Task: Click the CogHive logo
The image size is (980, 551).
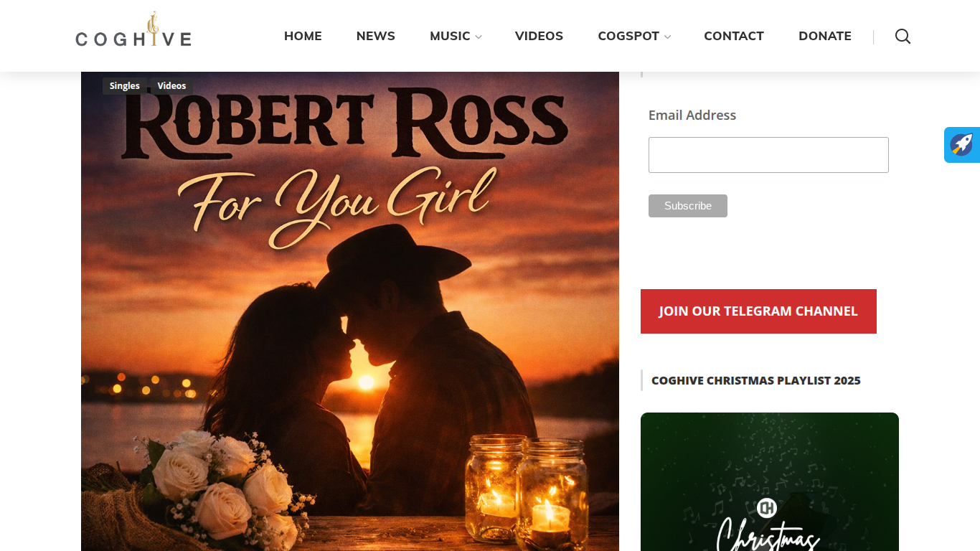Action: click(x=133, y=30)
